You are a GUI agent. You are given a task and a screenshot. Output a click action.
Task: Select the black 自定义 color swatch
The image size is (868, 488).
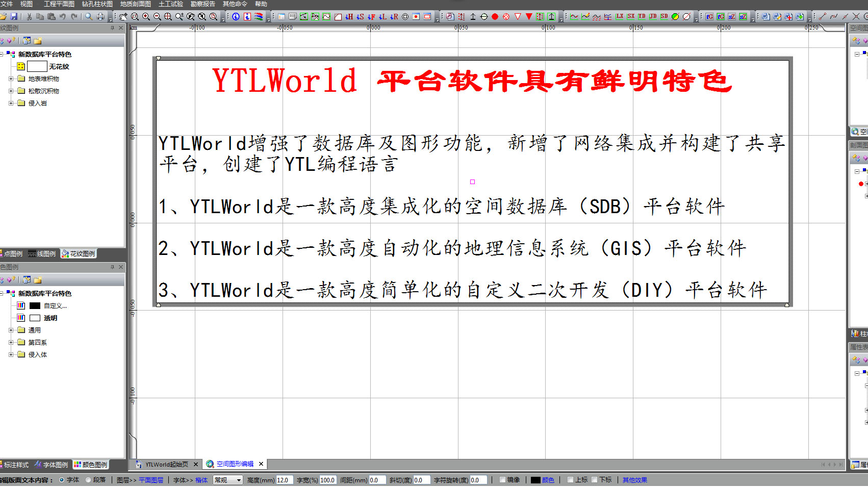pos(35,305)
